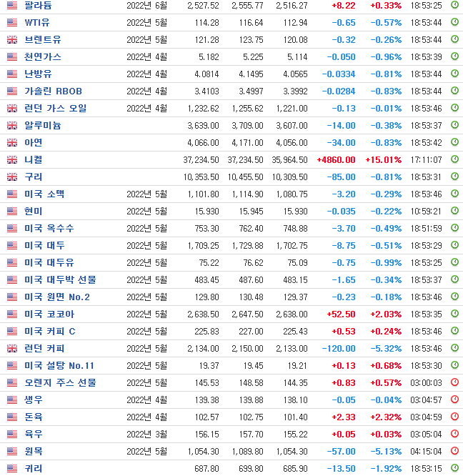
Task: Click the red clock icon in 육우 row
Action: click(454, 434)
